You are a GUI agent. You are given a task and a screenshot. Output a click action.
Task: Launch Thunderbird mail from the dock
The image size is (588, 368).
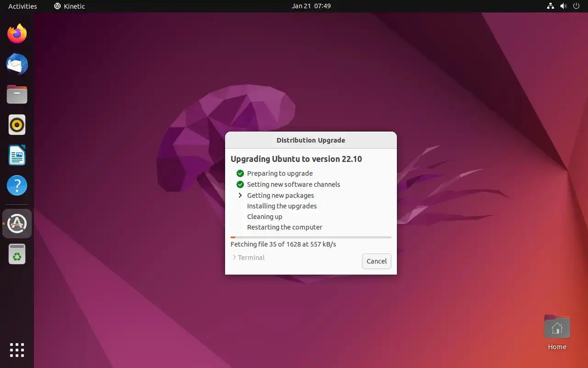click(17, 64)
